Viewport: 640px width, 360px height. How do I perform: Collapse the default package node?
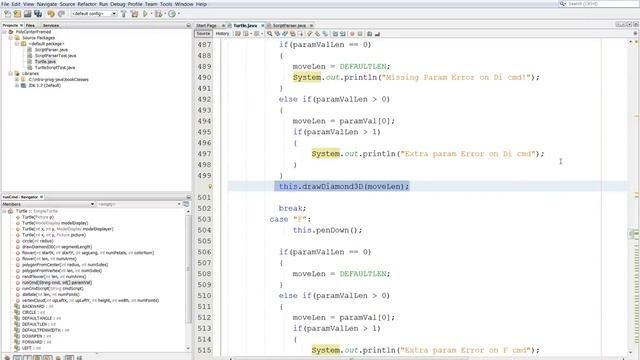pos(17,44)
